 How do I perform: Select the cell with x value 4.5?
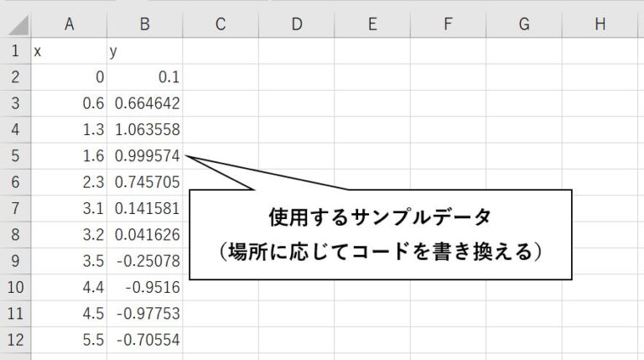coord(69,315)
